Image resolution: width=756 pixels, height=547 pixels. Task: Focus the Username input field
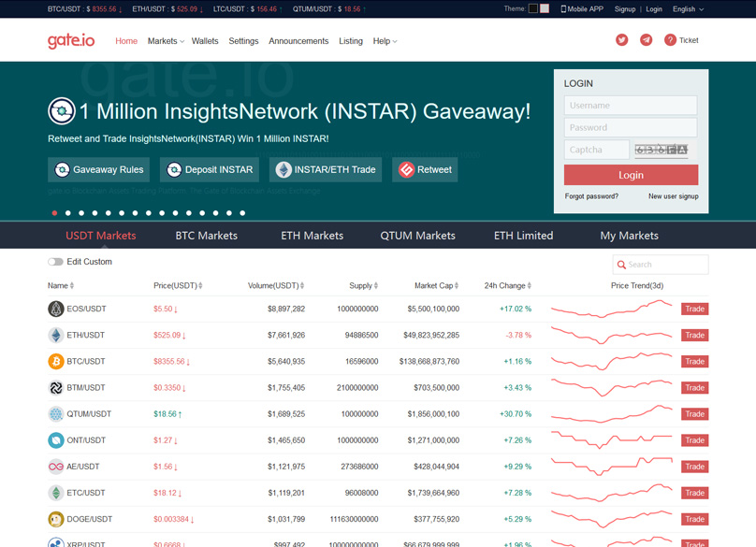coord(631,105)
